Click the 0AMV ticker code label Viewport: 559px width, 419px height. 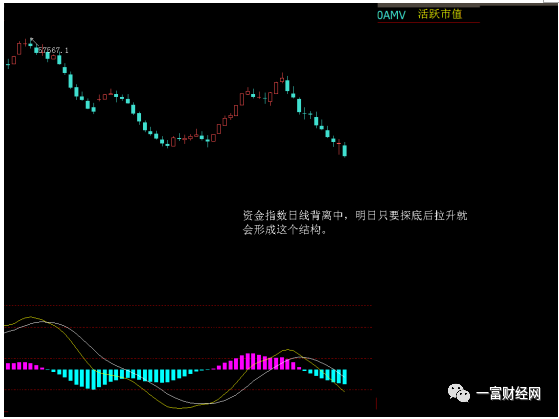(x=391, y=15)
